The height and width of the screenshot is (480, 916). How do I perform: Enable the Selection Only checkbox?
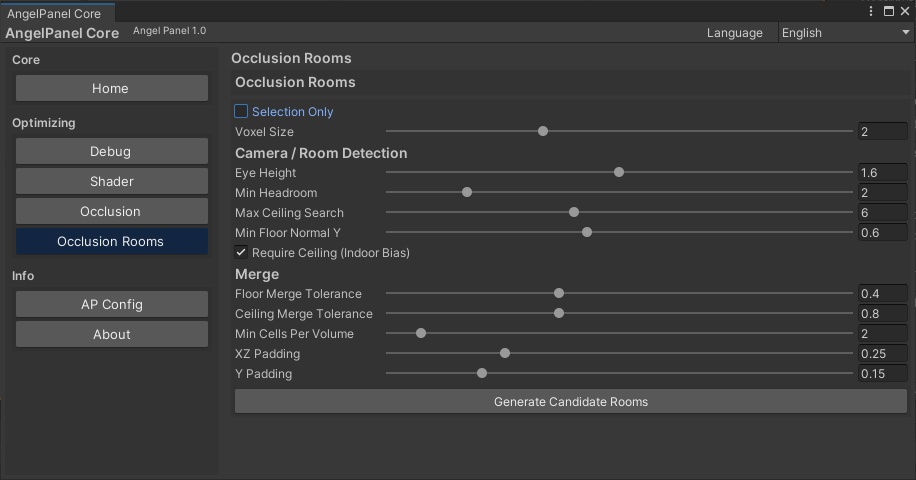pos(241,111)
